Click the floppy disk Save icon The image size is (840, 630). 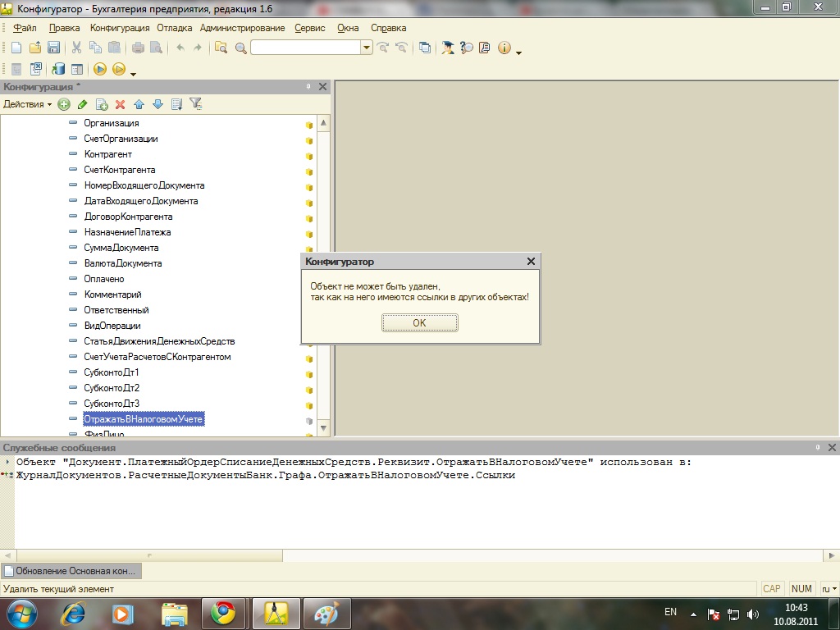pos(53,48)
